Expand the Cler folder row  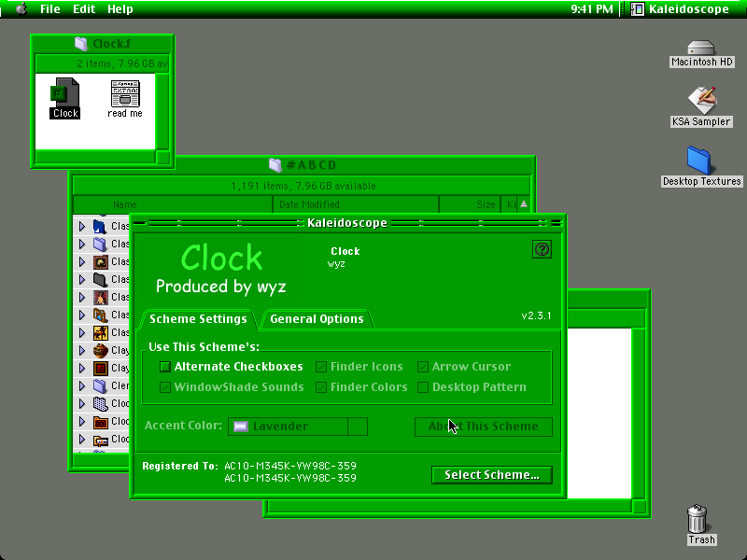click(x=82, y=385)
